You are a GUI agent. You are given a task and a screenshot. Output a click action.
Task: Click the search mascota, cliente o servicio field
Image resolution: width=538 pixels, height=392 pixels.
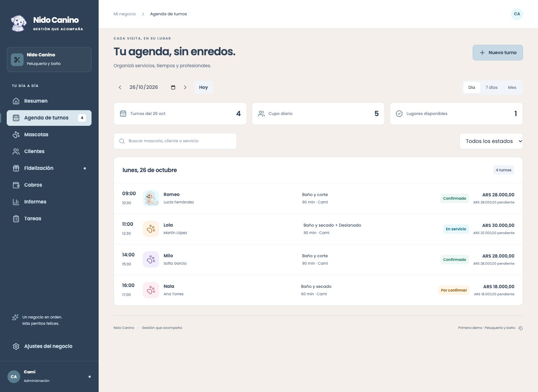click(175, 141)
